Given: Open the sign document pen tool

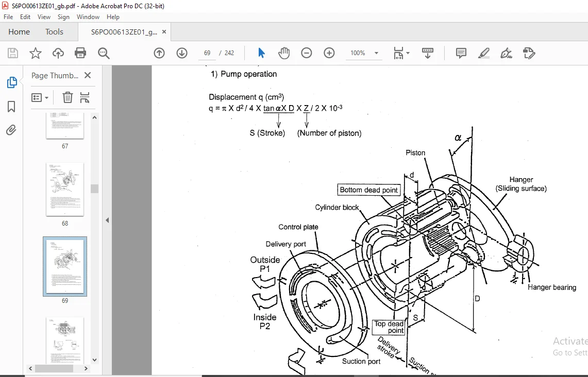Looking at the screenshot, I should (506, 53).
